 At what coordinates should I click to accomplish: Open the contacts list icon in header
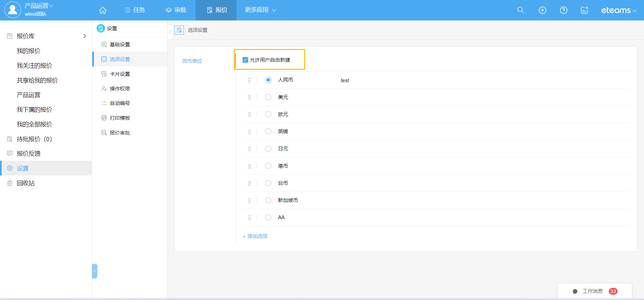click(584, 10)
